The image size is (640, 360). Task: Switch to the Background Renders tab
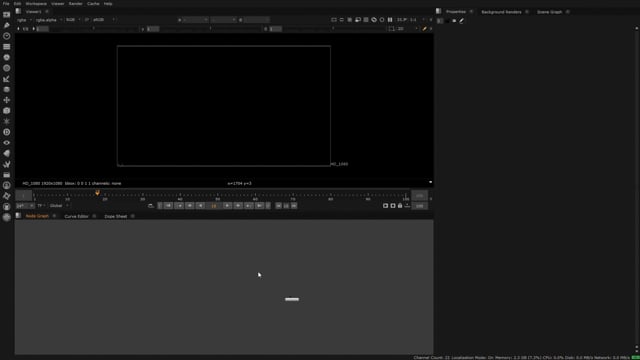click(x=501, y=12)
